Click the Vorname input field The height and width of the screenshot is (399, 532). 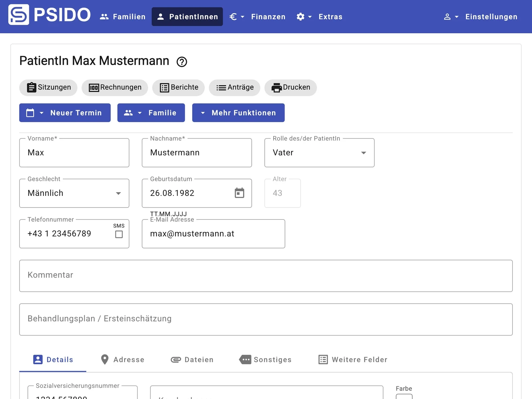[74, 153]
